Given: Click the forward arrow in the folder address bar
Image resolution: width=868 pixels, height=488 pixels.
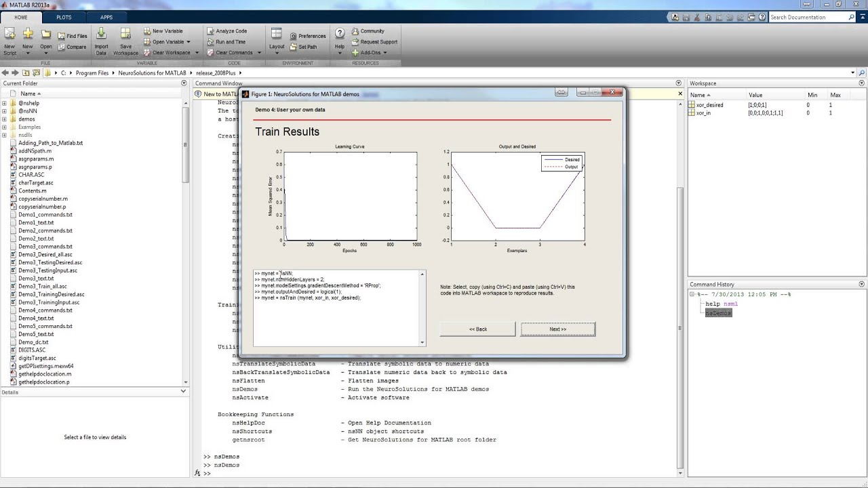Looking at the screenshot, I should click(16, 73).
